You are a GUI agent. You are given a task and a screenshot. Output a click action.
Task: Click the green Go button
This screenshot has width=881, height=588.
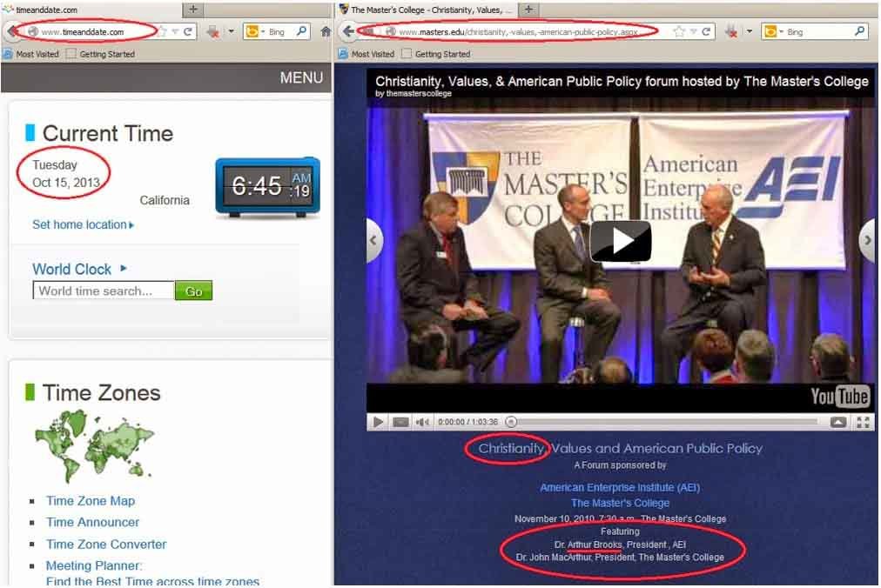(x=193, y=291)
